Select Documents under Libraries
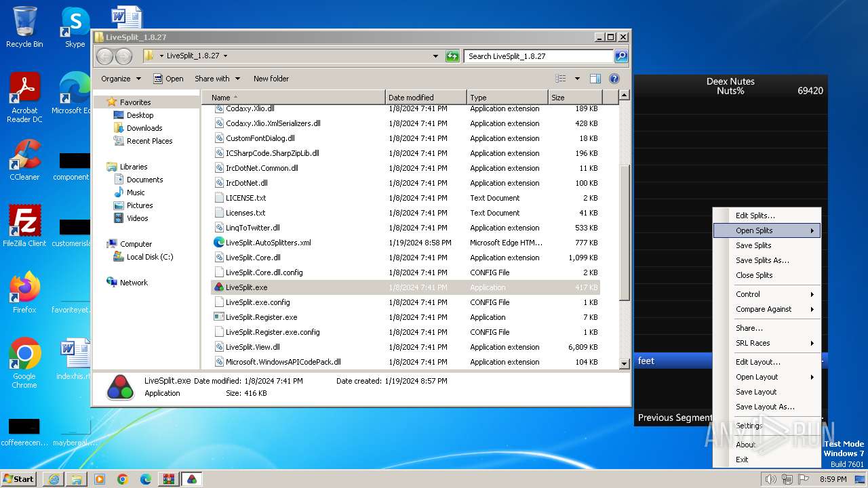Image resolution: width=868 pixels, height=488 pixels. point(144,180)
